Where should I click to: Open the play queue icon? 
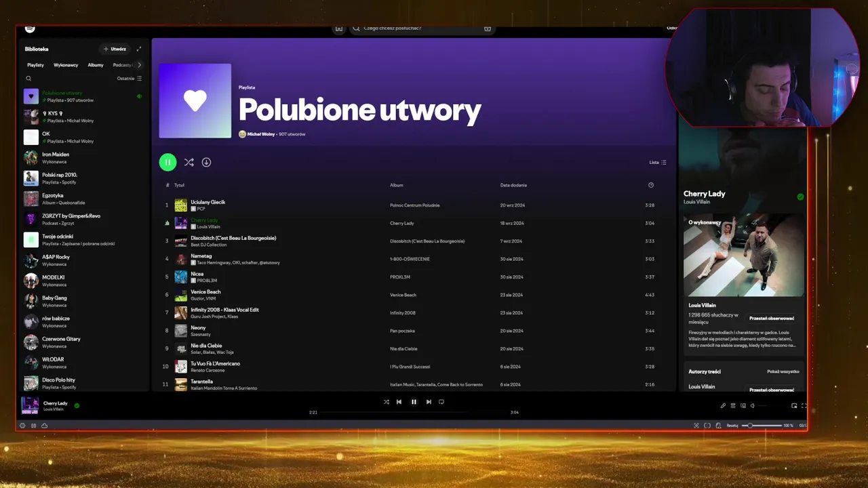pyautogui.click(x=733, y=406)
